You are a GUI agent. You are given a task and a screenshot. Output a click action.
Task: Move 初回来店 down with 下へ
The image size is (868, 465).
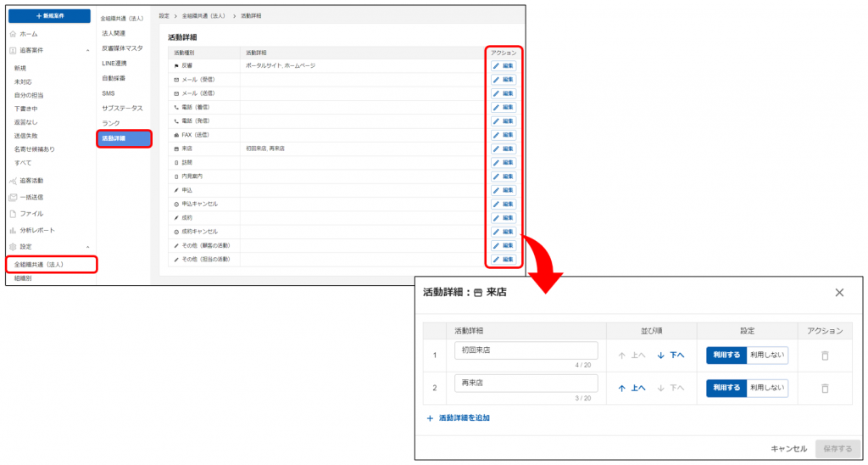(671, 356)
